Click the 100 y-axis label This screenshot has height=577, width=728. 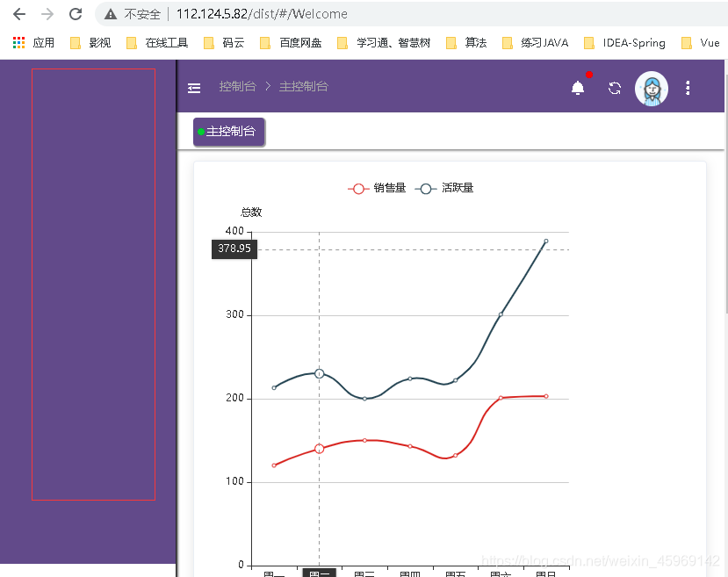coord(234,481)
